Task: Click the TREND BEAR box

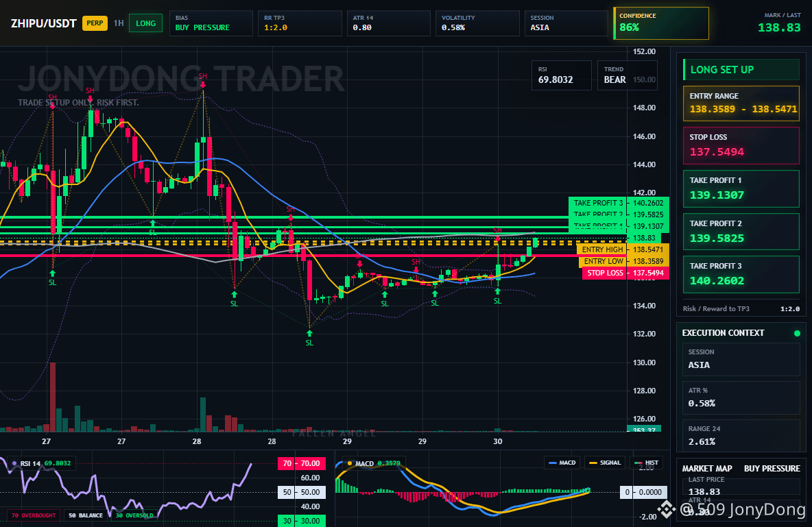Action: point(627,75)
